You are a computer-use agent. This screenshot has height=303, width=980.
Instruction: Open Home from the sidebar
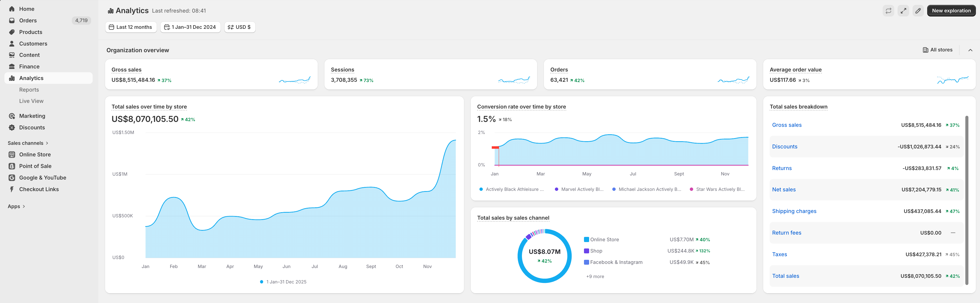(x=26, y=9)
